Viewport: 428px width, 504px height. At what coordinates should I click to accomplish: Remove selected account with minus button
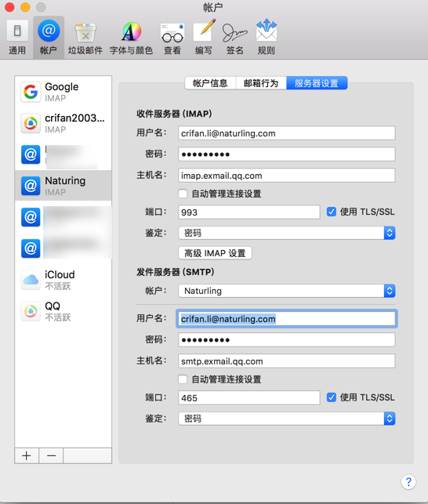(51, 455)
